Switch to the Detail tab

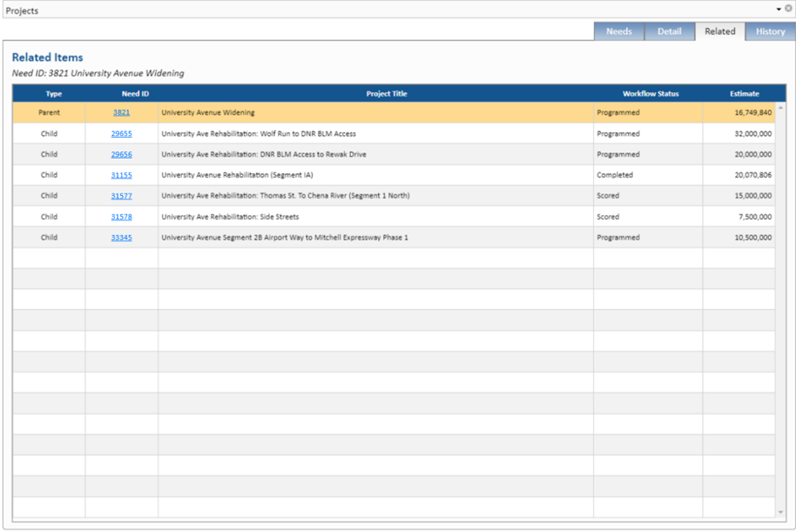(669, 31)
